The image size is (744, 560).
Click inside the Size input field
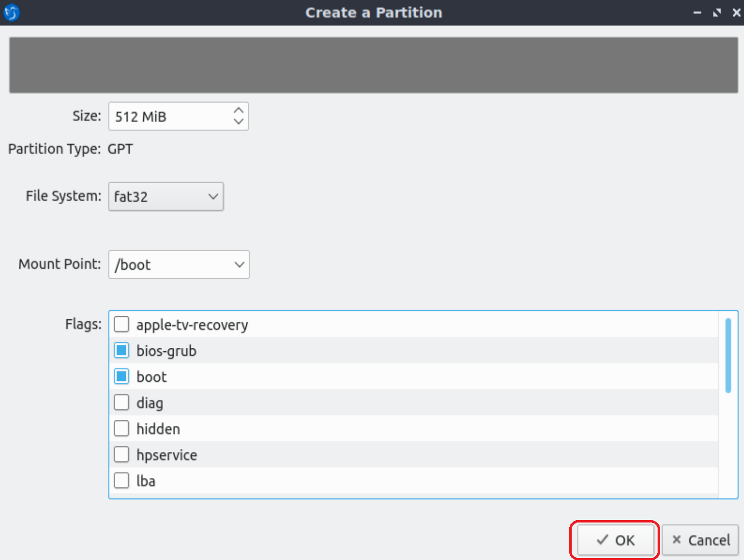(163, 116)
